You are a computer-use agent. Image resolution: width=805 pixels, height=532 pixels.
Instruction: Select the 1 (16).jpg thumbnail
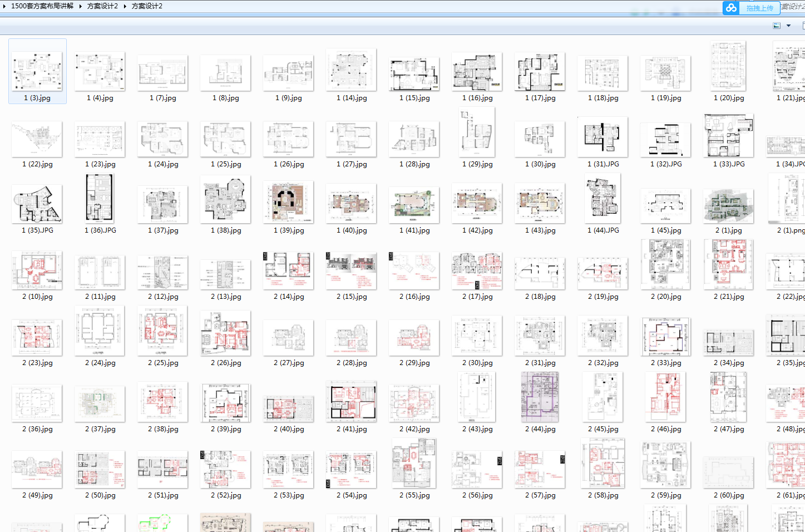[477, 72]
